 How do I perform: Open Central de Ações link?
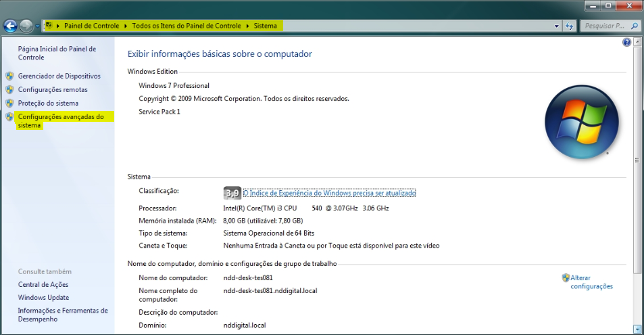click(x=43, y=284)
